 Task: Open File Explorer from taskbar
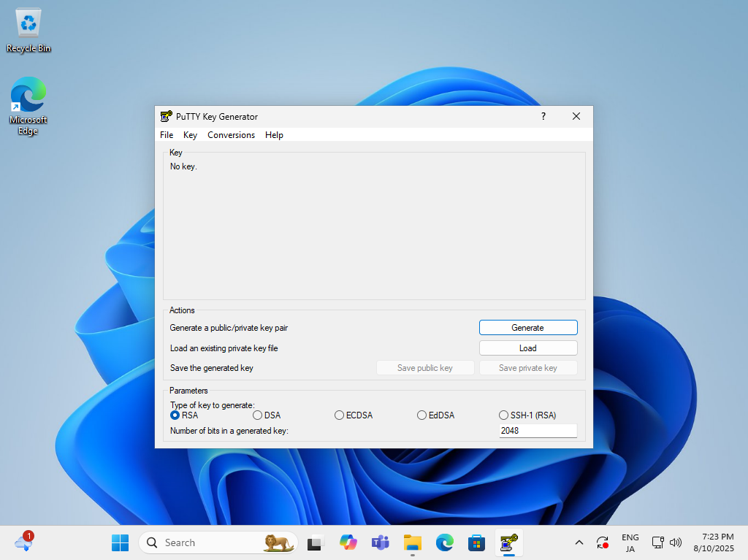tap(413, 542)
